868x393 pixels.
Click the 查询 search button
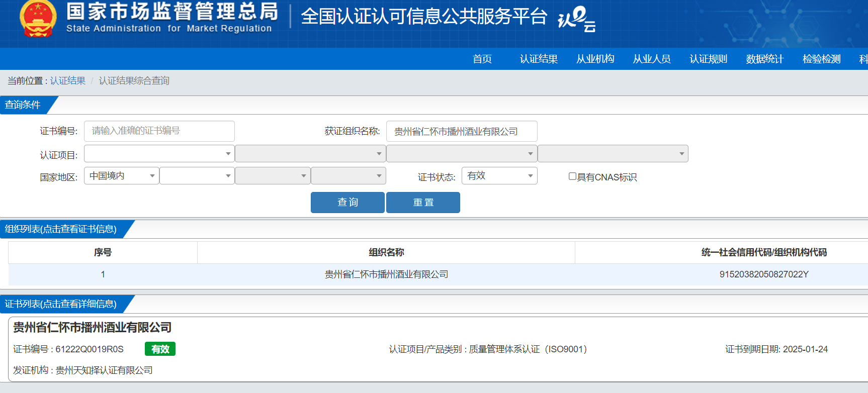(348, 203)
